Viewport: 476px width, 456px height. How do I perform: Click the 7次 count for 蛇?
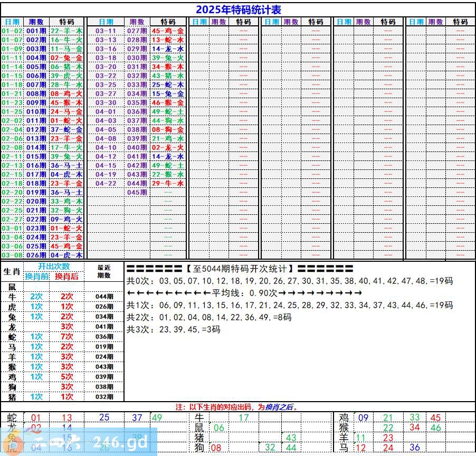point(67,337)
